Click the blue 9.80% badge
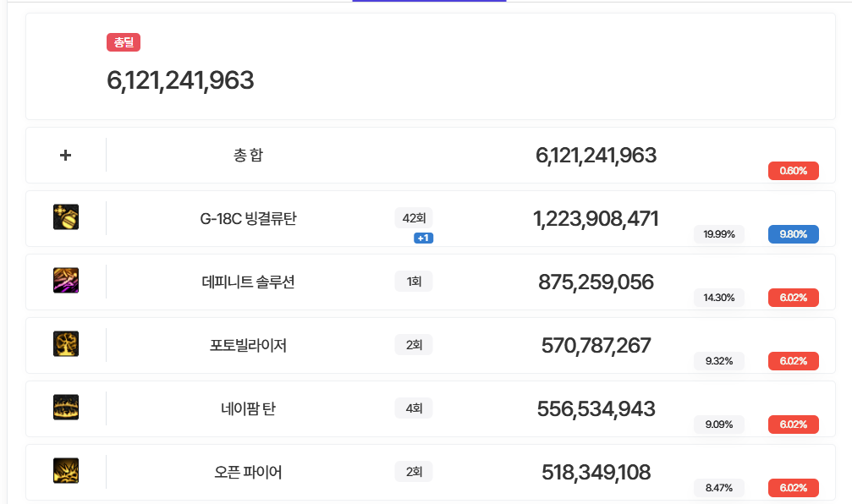The height and width of the screenshot is (504, 852). (x=793, y=234)
